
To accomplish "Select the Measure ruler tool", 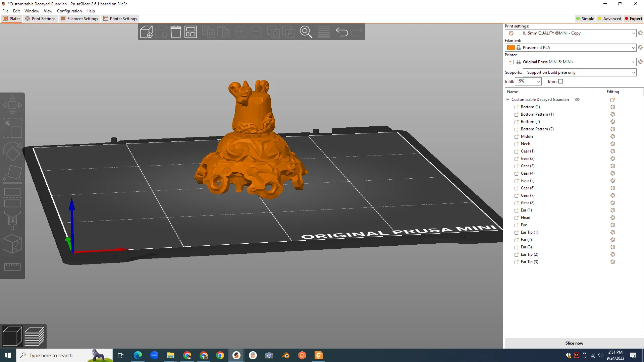I will 12,267.
